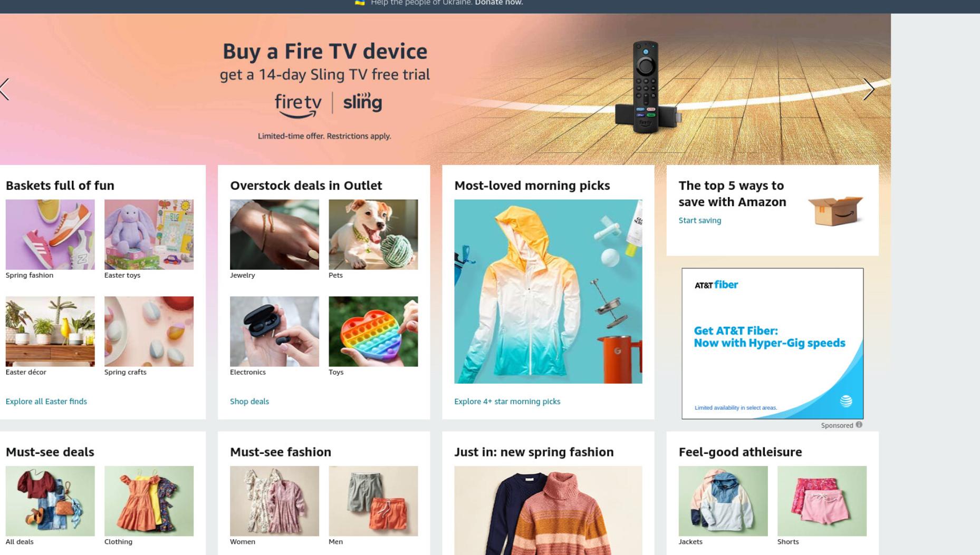
Task: Click the Donate now link
Action: [499, 3]
